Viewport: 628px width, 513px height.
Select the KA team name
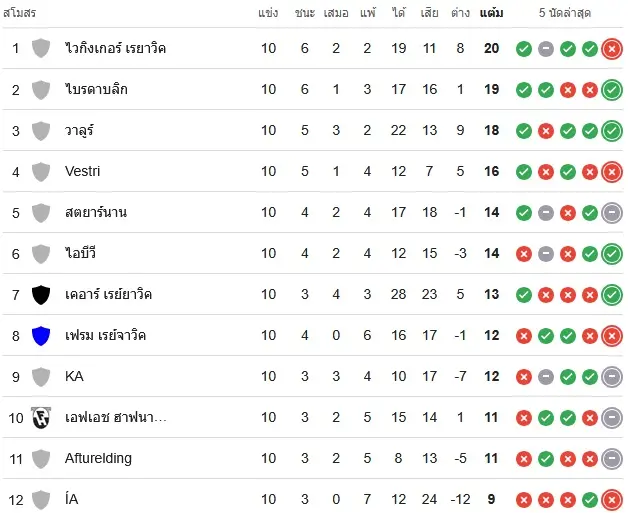coord(74,376)
